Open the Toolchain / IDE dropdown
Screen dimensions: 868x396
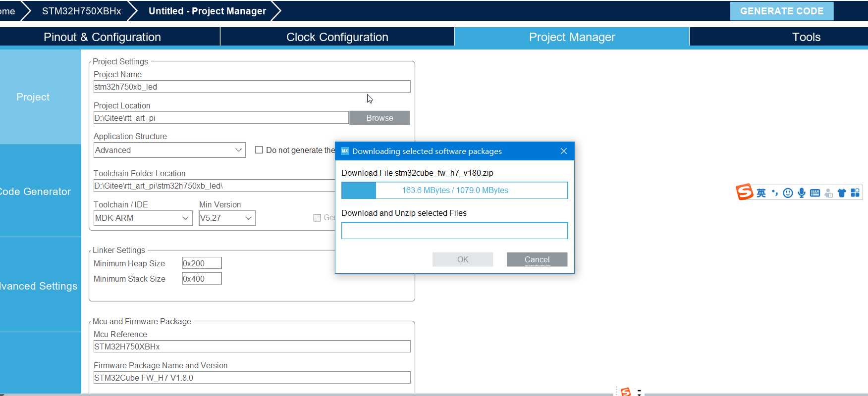(x=143, y=218)
